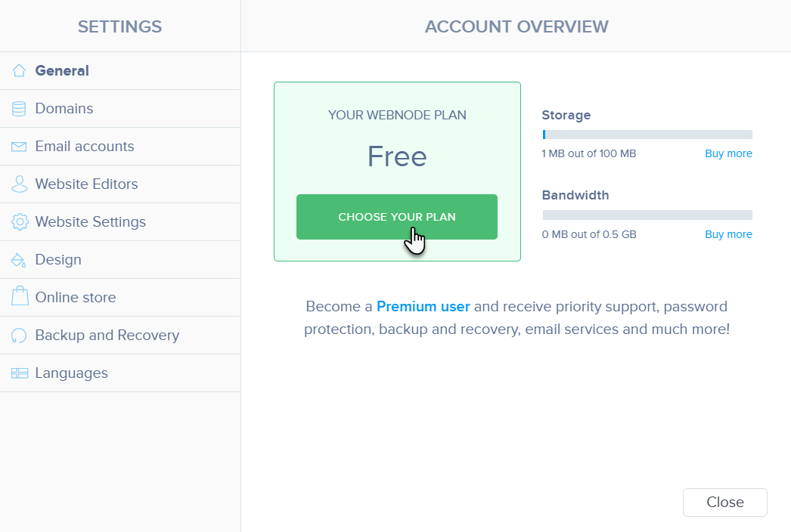Go to Online store settings
The width and height of the screenshot is (791, 532).
pyautogui.click(x=120, y=298)
